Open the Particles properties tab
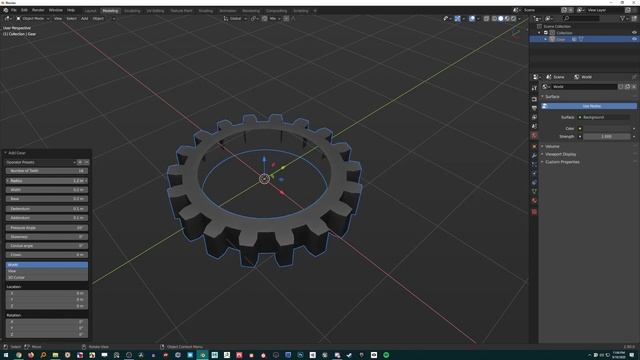The width and height of the screenshot is (640, 360). click(534, 164)
